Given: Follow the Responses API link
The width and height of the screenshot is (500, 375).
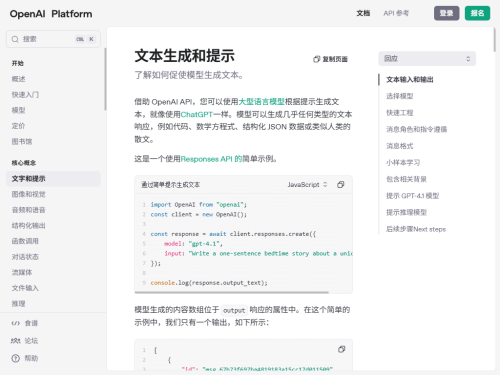Looking at the screenshot, I should 211,159.
